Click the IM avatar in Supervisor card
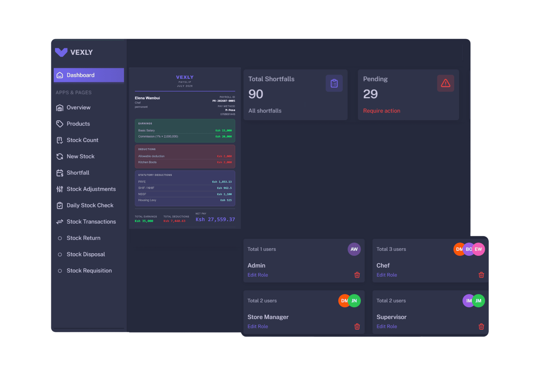Viewport: 539px width, 392px height. (468, 301)
